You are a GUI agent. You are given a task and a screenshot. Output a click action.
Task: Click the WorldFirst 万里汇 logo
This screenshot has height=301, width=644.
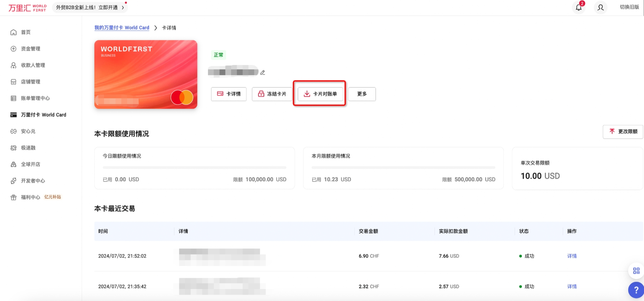click(27, 8)
